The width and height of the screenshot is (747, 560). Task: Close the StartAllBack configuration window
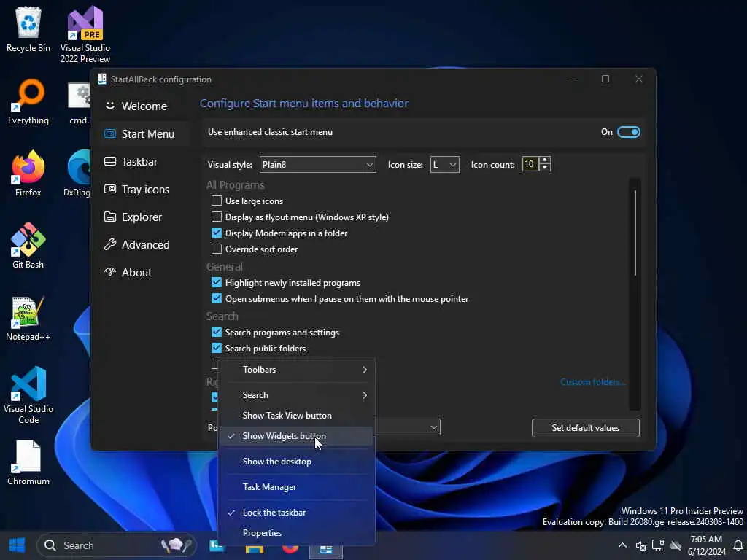pyautogui.click(x=639, y=79)
